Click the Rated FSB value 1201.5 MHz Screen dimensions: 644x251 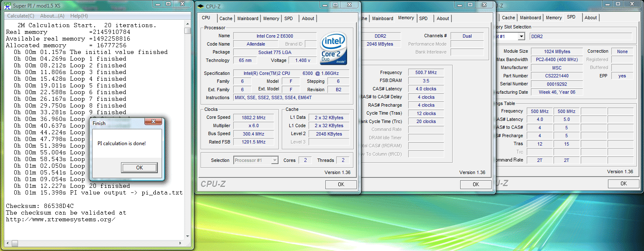254,142
